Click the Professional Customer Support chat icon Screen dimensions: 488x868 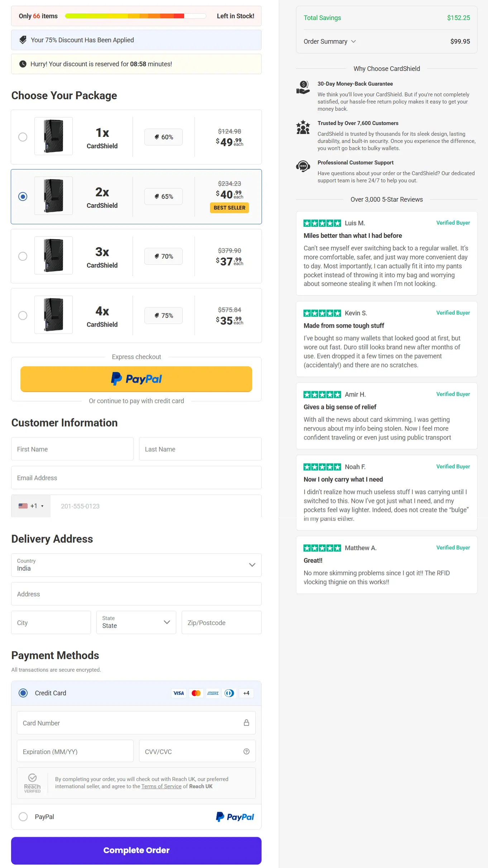coord(303,166)
